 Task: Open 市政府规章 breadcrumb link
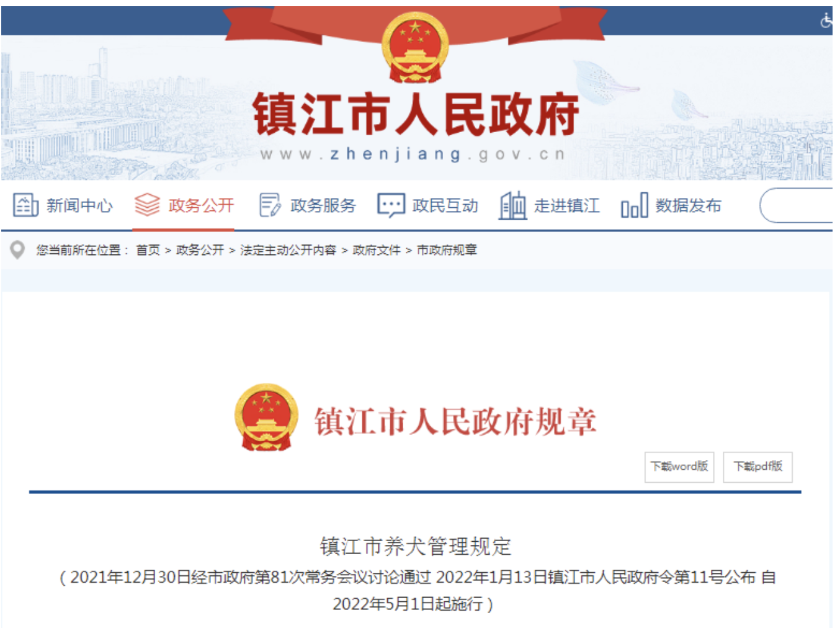coord(447,250)
